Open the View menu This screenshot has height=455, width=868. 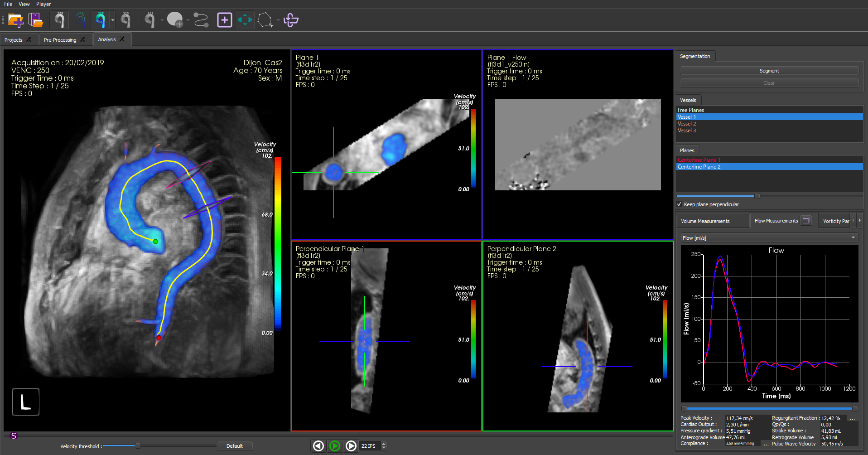[24, 4]
